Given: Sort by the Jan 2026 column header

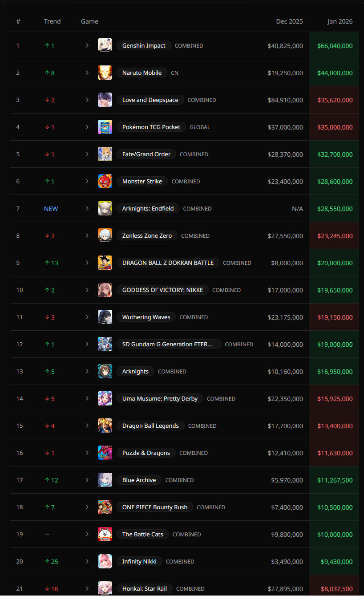Looking at the screenshot, I should [x=340, y=21].
